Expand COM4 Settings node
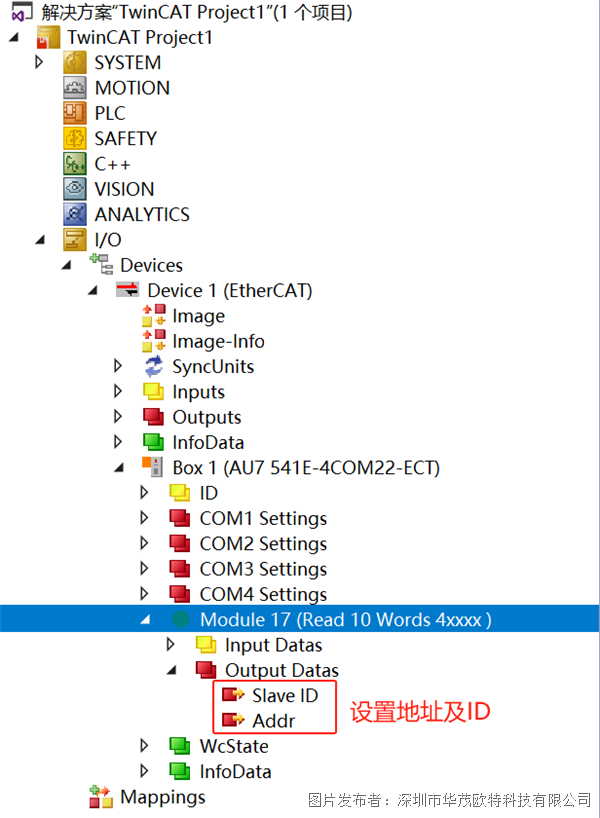The image size is (600, 818). [x=145, y=594]
